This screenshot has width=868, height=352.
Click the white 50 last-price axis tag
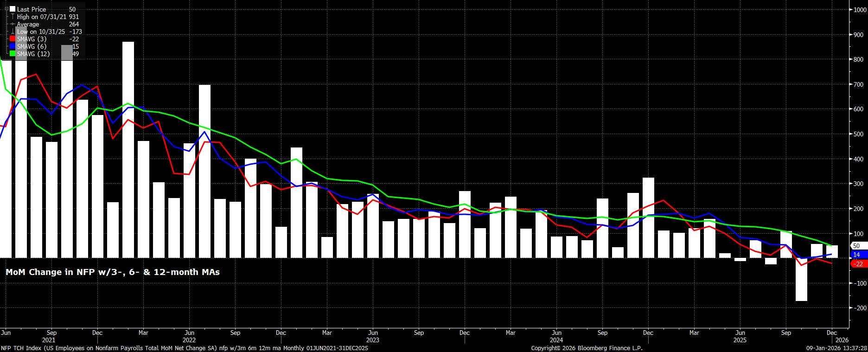(x=857, y=246)
